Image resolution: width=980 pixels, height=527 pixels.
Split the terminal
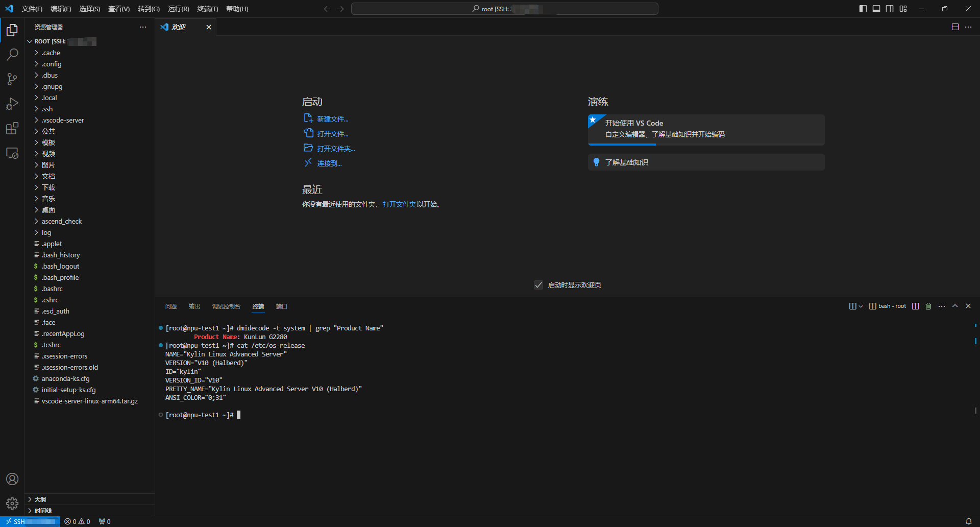[915, 306]
